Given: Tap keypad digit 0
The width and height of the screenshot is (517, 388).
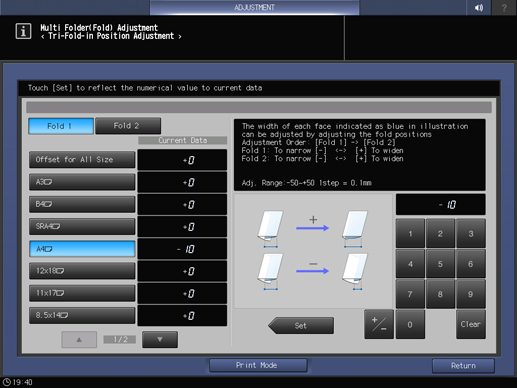Looking at the screenshot, I should pos(410,324).
